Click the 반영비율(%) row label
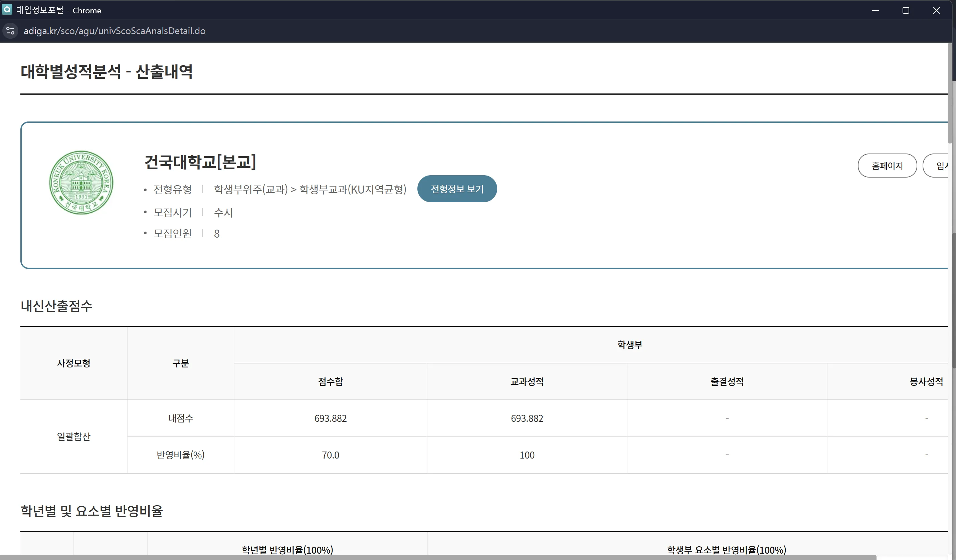 click(x=180, y=455)
